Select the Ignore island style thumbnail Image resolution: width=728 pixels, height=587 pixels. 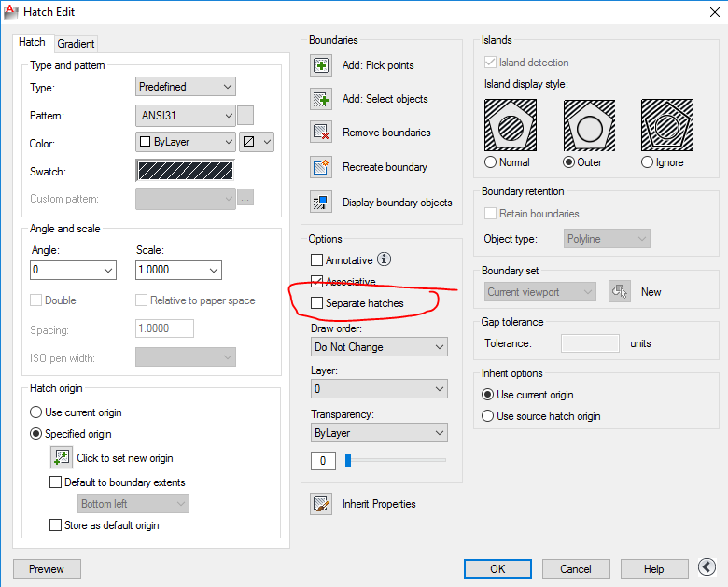click(x=667, y=125)
